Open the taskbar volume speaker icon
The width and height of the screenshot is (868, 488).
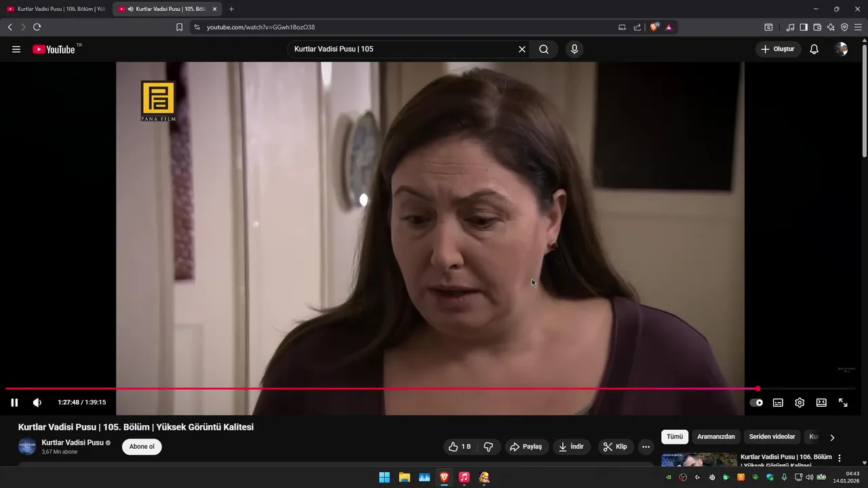pyautogui.click(x=809, y=477)
